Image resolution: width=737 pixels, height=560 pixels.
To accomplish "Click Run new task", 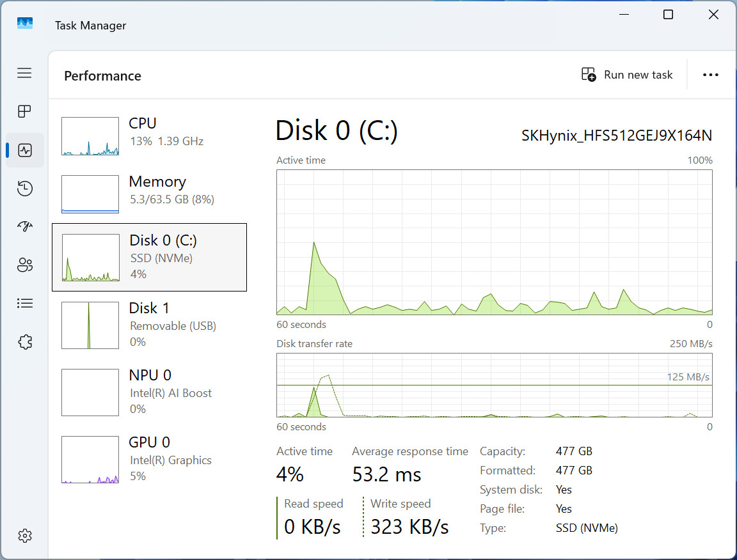I will (626, 75).
